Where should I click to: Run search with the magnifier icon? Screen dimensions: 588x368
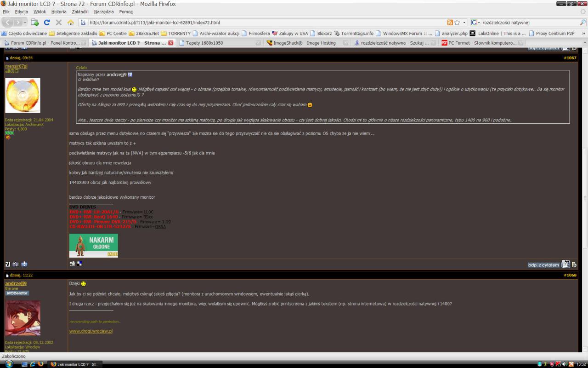click(583, 22)
